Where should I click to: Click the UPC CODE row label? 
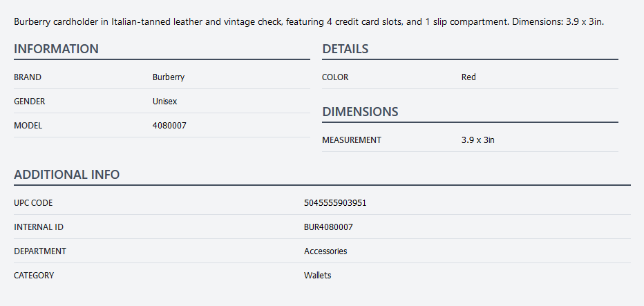33,203
